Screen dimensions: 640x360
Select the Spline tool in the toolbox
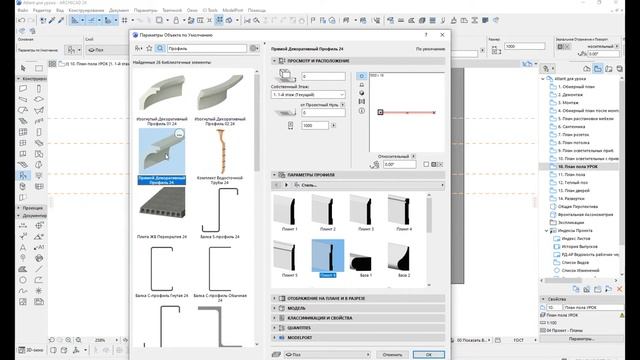(23, 291)
